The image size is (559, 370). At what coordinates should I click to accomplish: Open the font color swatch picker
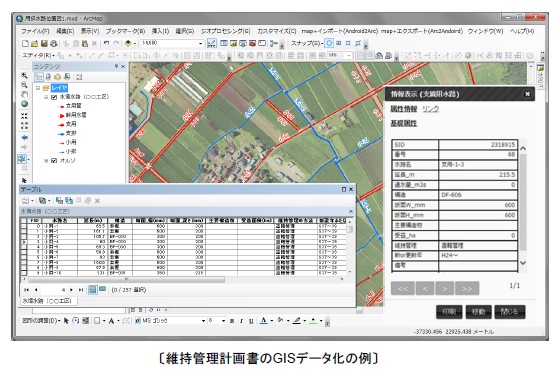tap(264, 320)
